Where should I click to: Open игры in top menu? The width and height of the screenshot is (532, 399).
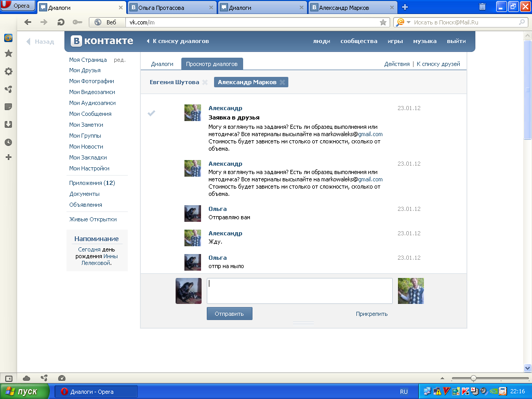pyautogui.click(x=395, y=41)
